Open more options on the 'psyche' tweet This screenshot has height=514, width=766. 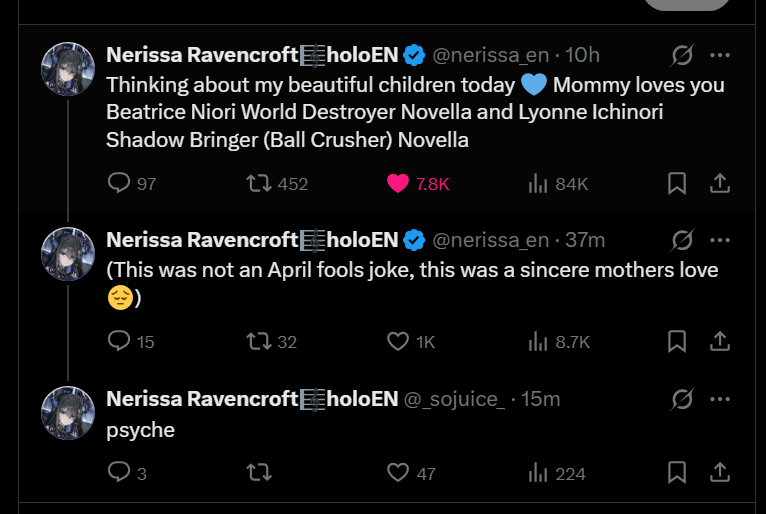(x=719, y=399)
